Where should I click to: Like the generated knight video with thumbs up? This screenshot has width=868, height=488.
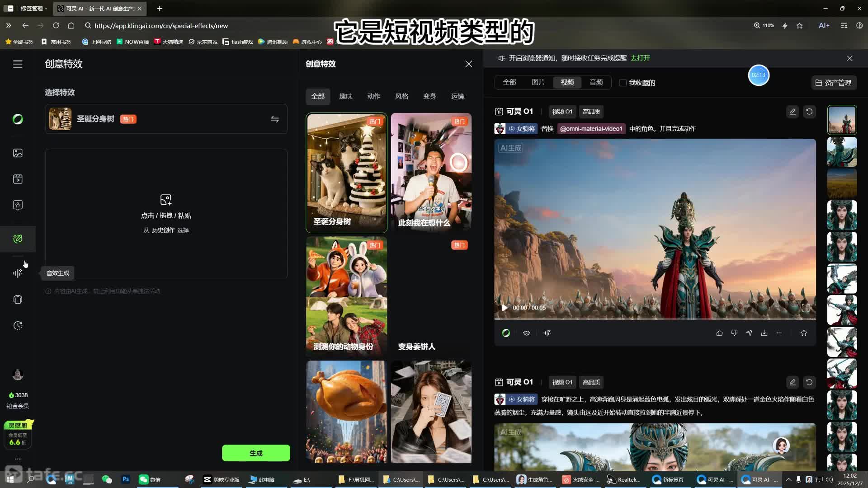[x=719, y=333]
